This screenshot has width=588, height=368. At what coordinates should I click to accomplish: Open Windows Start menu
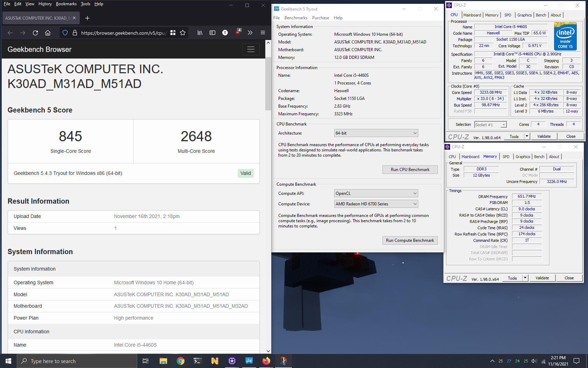tap(8, 361)
